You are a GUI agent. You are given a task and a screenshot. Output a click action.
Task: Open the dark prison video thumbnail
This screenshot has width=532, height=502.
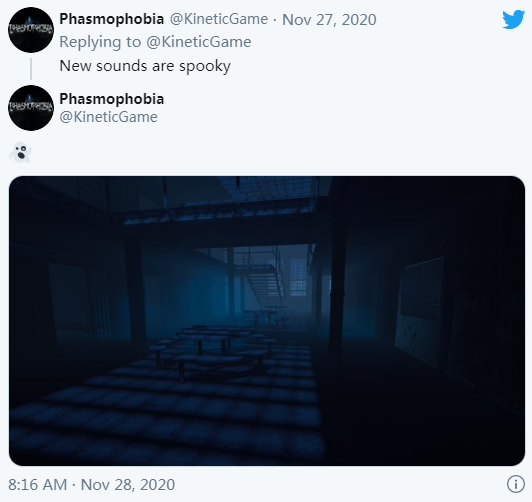(267, 321)
